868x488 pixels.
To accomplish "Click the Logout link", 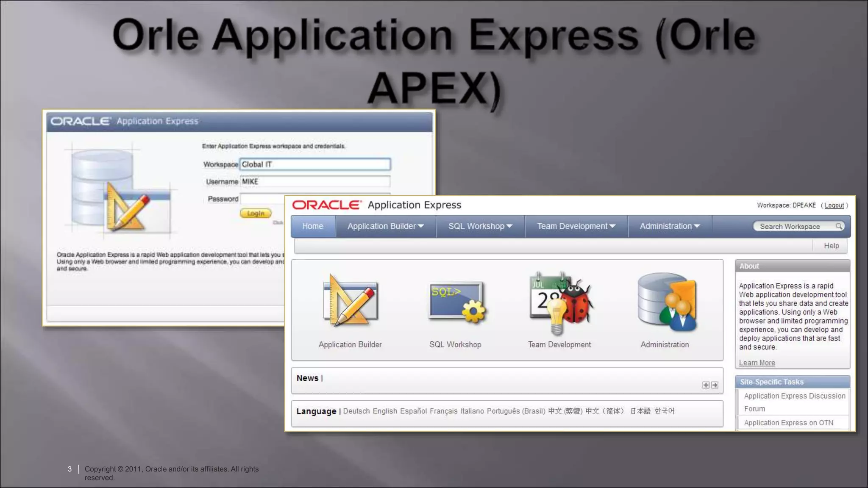I will pos(834,205).
